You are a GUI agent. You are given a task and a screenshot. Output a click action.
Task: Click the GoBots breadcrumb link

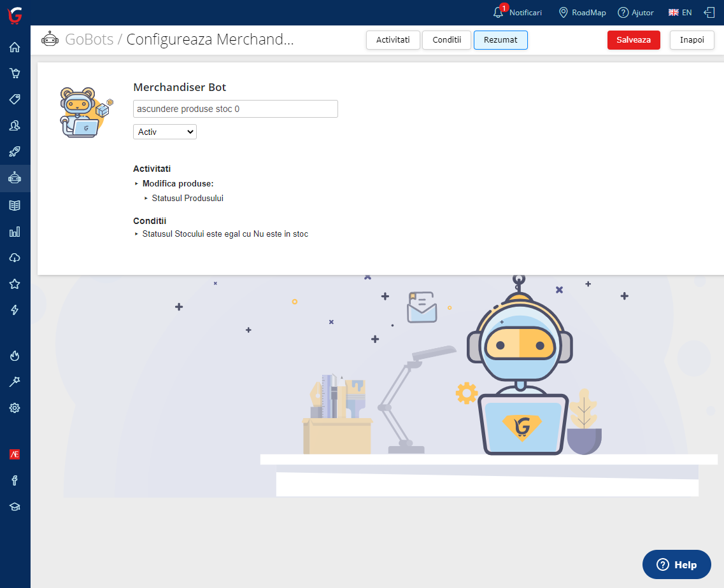[x=89, y=39]
